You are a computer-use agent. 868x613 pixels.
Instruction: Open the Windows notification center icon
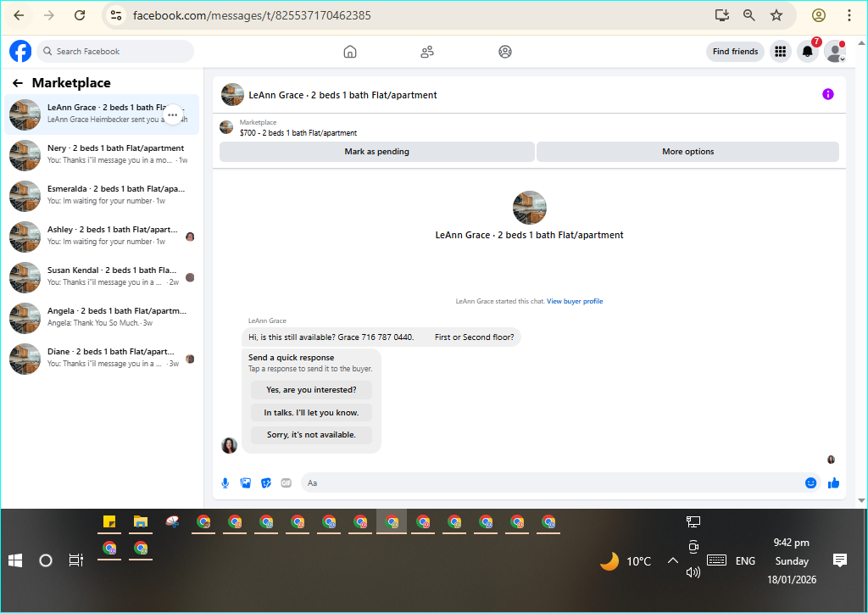pyautogui.click(x=840, y=560)
